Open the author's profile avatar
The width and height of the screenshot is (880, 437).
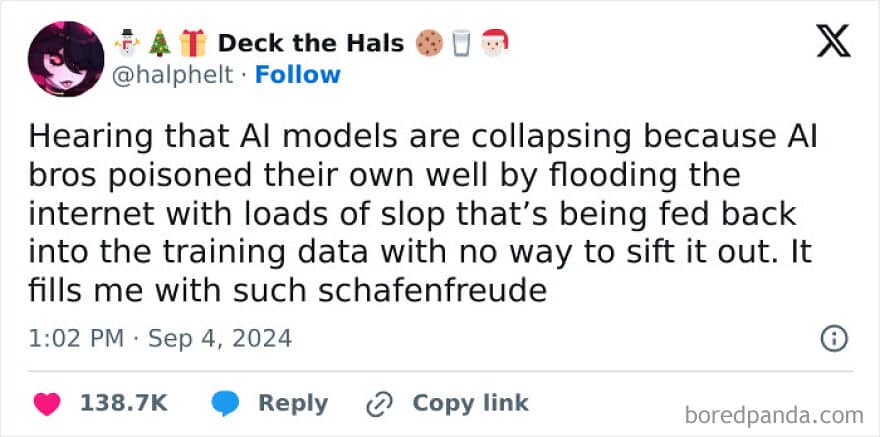point(65,59)
